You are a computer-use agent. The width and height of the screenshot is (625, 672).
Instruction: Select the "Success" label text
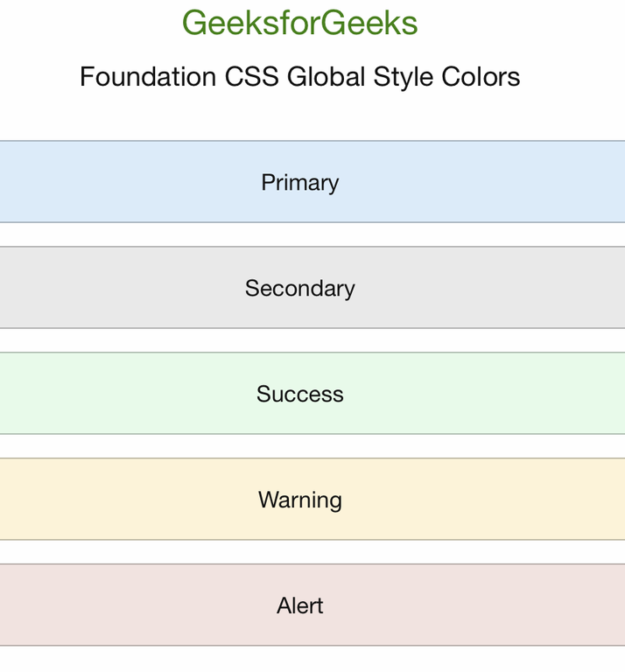coord(299,394)
